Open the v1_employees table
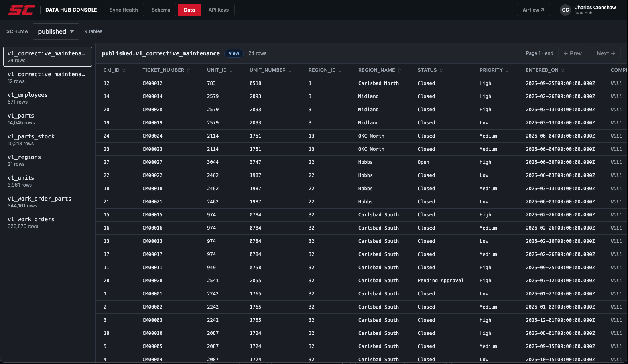This screenshot has height=364, width=628. (x=47, y=98)
